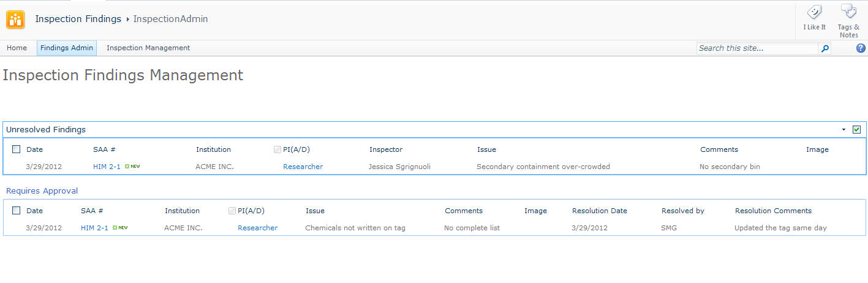Click the site logo icon
868x283 pixels.
pos(15,20)
